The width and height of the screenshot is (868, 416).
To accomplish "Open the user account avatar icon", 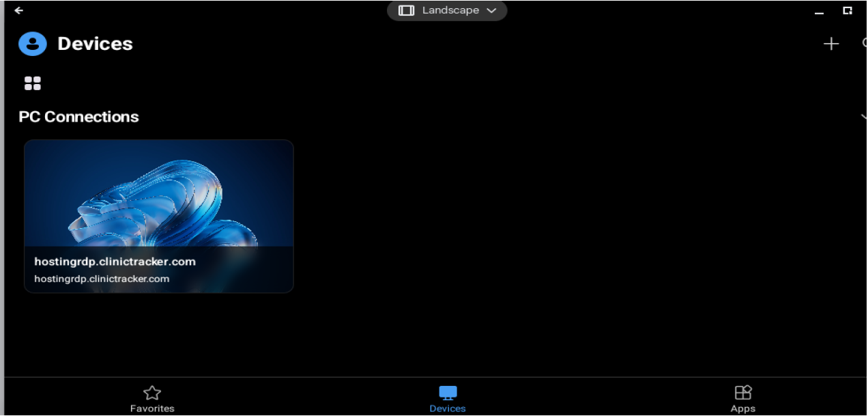I will pos(33,44).
